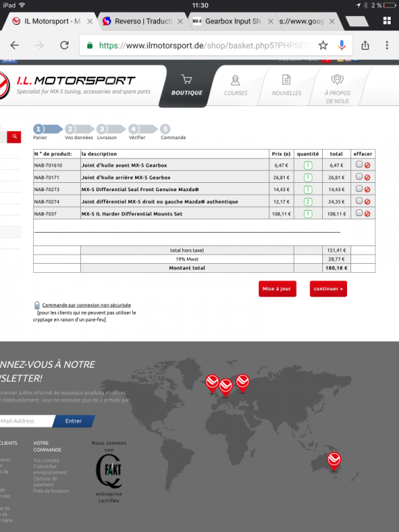Screen dimensions: 399x532
Task: Tick delete checkbox for NAB-70171
Action: point(359,177)
